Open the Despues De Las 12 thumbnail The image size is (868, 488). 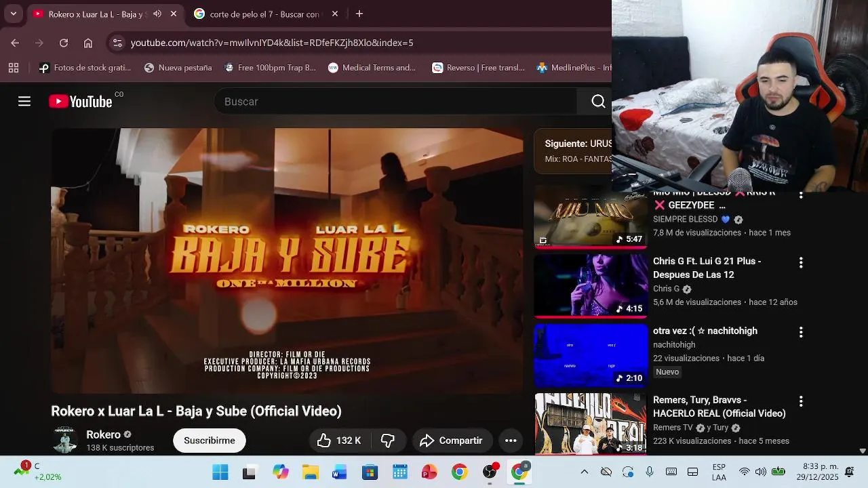click(x=591, y=285)
